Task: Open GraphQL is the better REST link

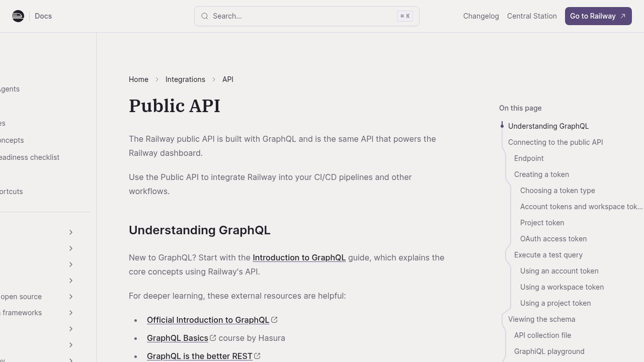Action: 200,356
